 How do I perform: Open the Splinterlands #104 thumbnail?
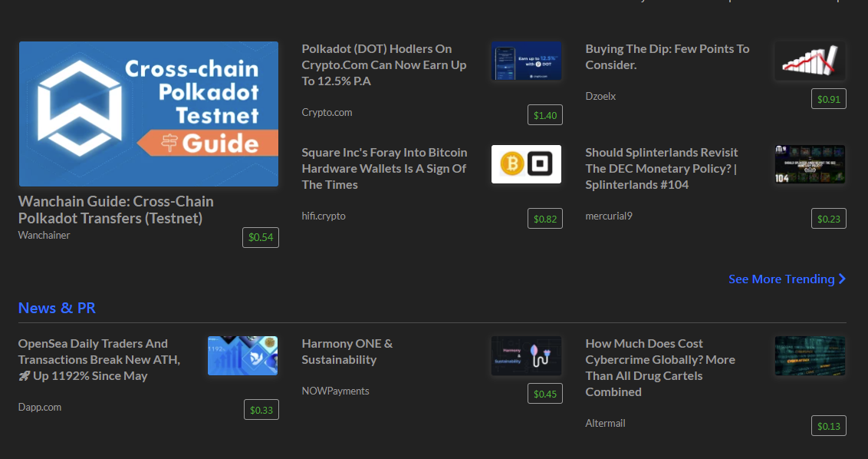810,164
